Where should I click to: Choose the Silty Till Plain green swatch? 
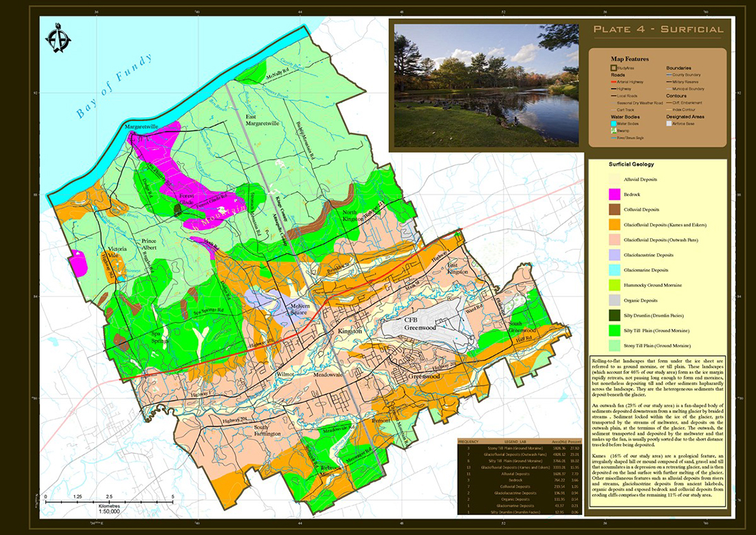pyautogui.click(x=614, y=331)
